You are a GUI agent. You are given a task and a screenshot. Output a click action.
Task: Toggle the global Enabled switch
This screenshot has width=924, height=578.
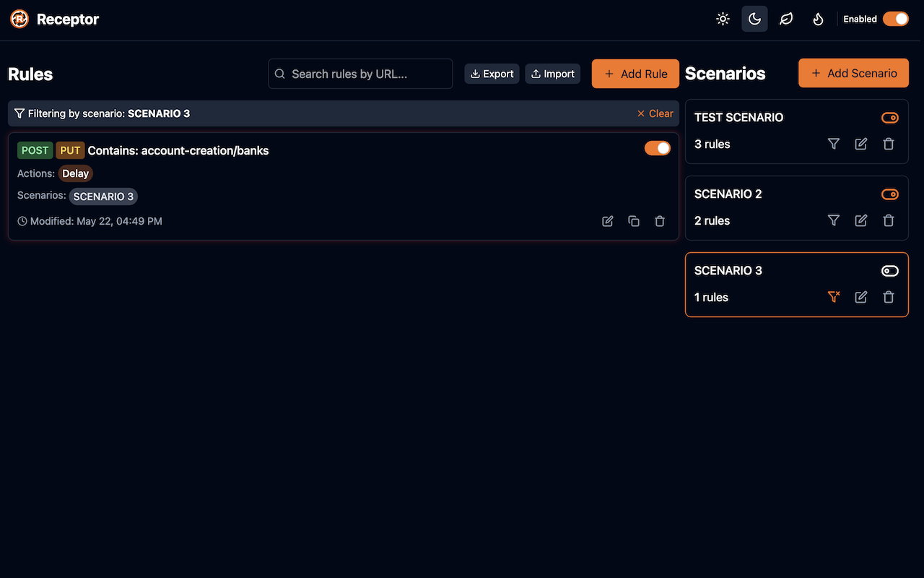pos(896,19)
